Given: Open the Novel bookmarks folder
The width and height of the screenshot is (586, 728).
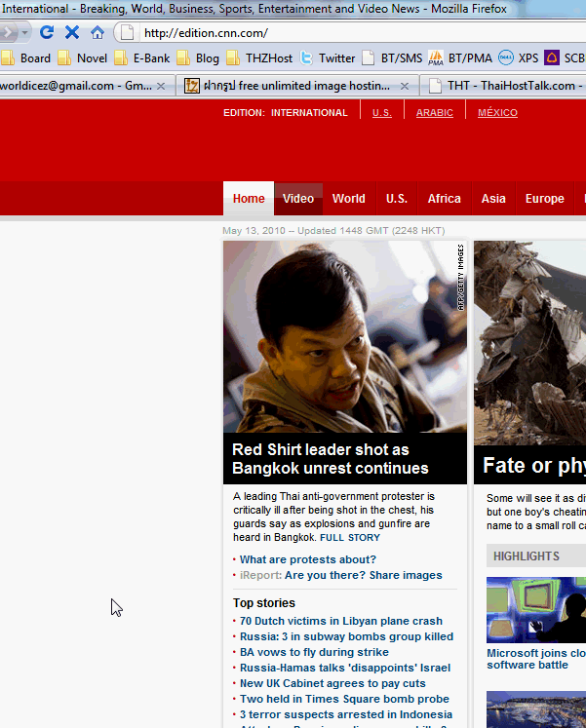Looking at the screenshot, I should [82, 58].
